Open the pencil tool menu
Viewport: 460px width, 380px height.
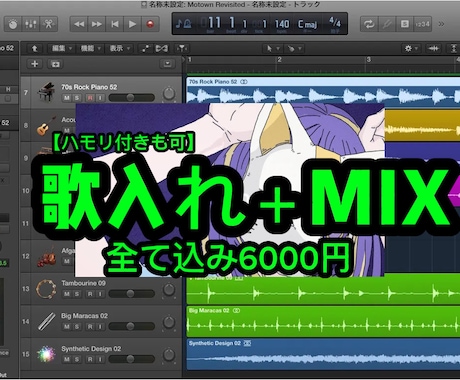pos(294,49)
